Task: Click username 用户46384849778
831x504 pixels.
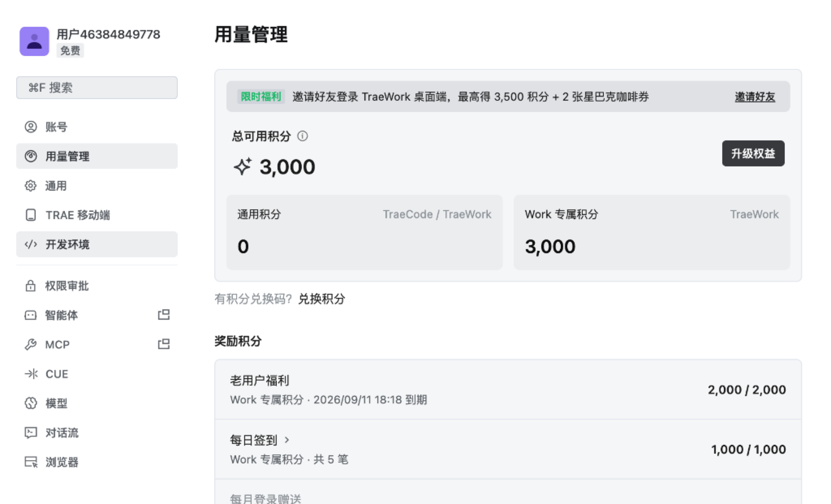Action: 108,34
